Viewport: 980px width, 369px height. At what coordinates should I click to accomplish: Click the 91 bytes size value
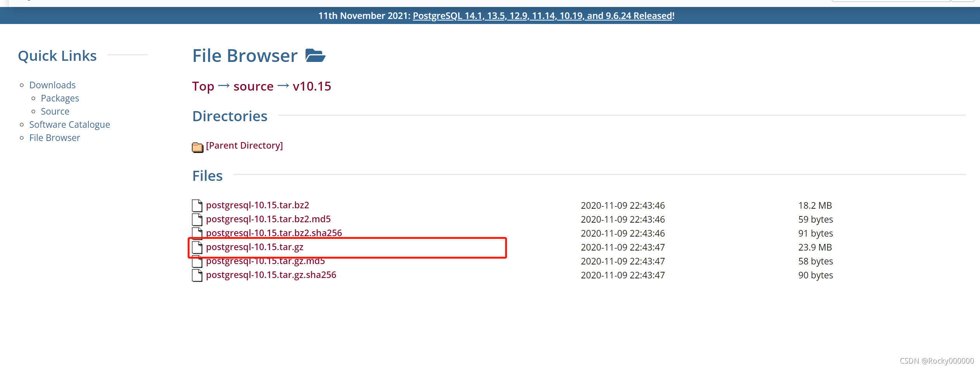pos(816,233)
